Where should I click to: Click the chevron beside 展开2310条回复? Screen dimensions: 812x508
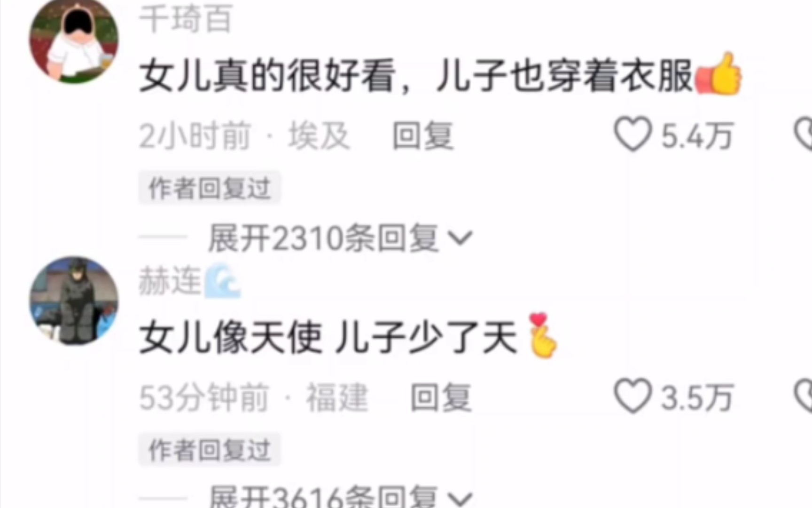pos(460,238)
